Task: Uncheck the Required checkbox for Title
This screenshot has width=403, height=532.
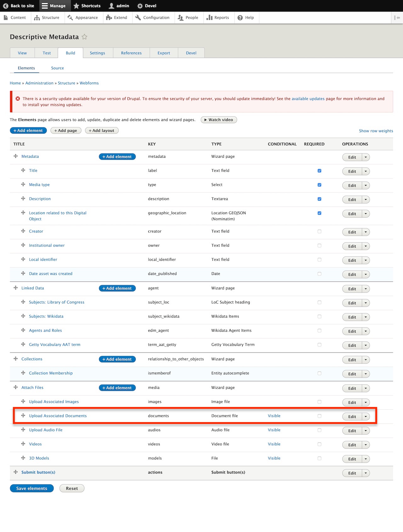Action: click(x=319, y=171)
